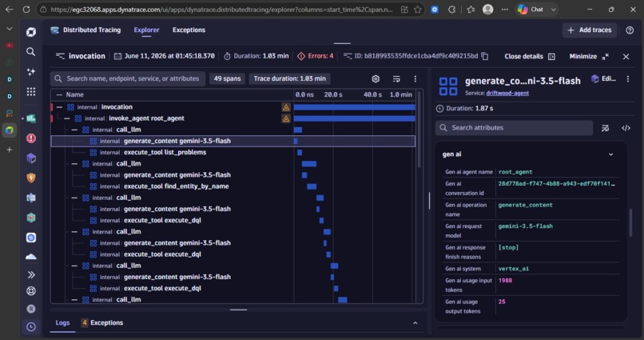Open the driftwood-agent service link

(x=507, y=94)
